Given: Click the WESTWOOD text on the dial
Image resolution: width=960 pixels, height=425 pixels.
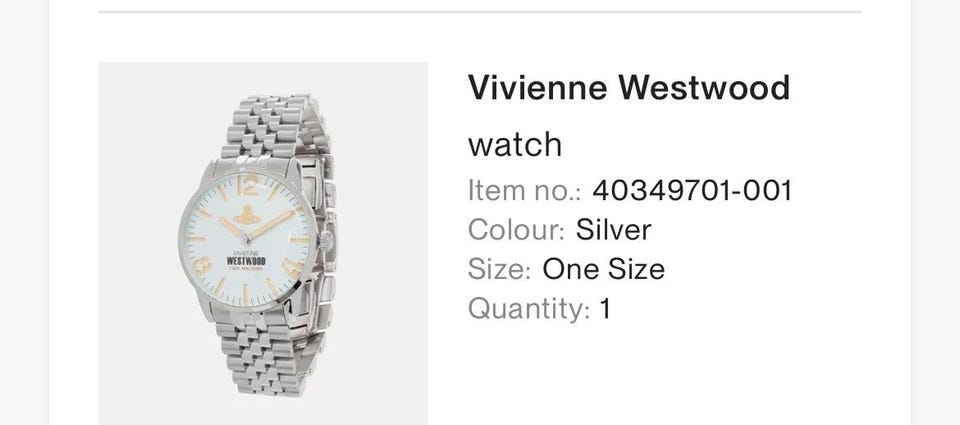Looking at the screenshot, I should pyautogui.click(x=246, y=261).
